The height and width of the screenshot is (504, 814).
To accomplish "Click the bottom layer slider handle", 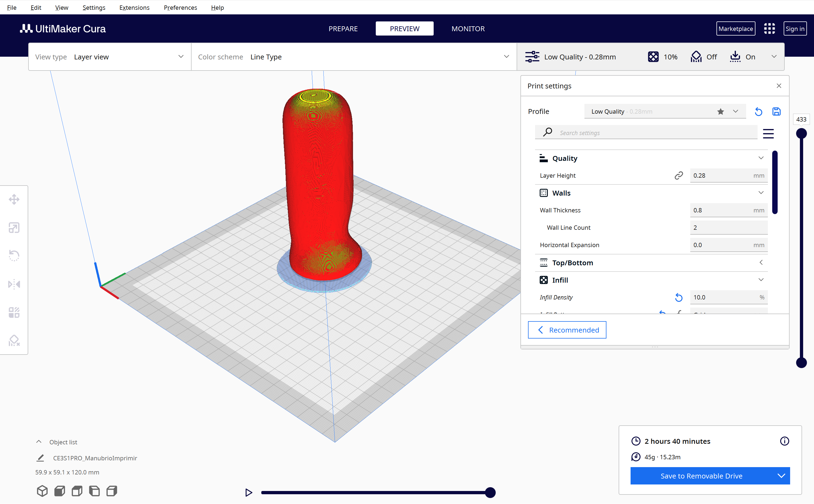I will click(x=801, y=363).
